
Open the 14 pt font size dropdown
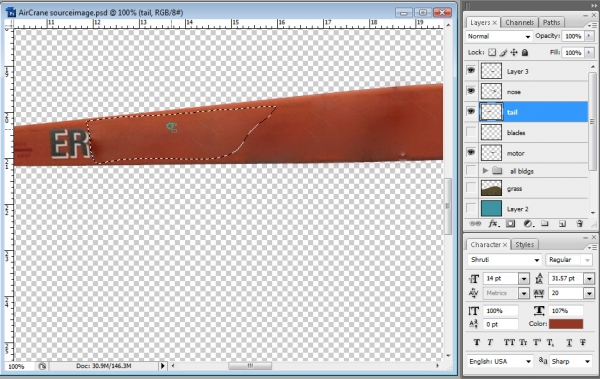tap(524, 279)
